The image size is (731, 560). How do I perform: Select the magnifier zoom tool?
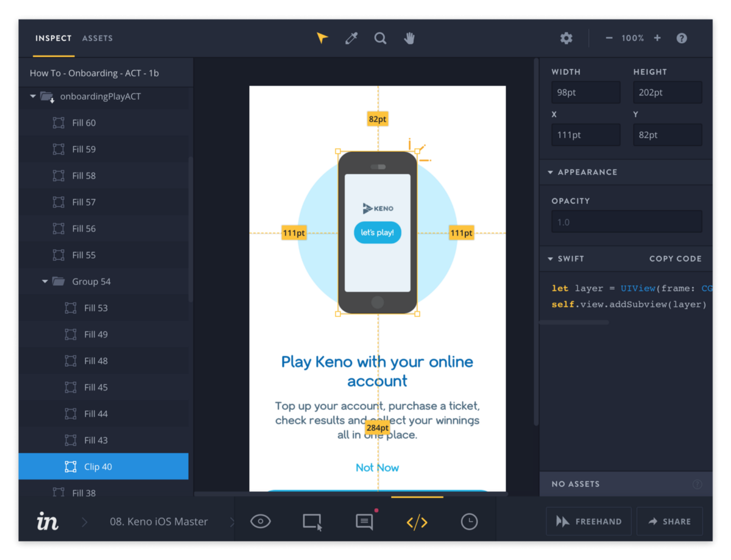coord(381,38)
